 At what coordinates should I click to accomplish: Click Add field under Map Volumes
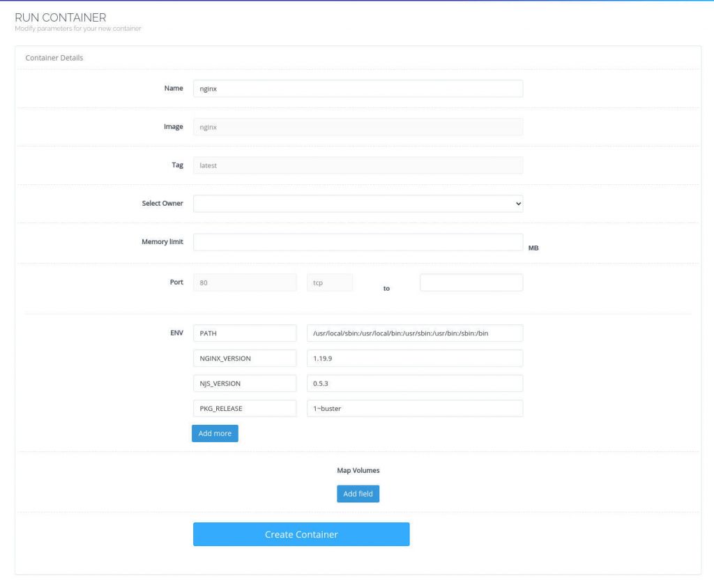tap(358, 493)
